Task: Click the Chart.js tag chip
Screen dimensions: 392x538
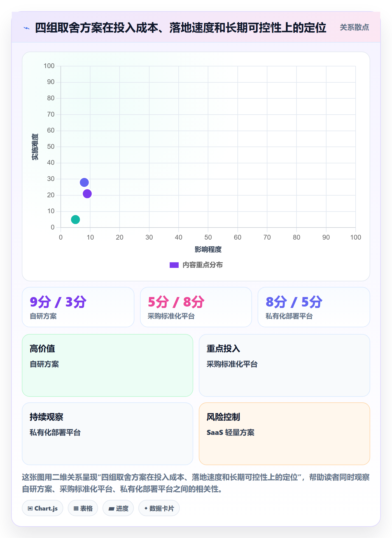Action: (43, 508)
